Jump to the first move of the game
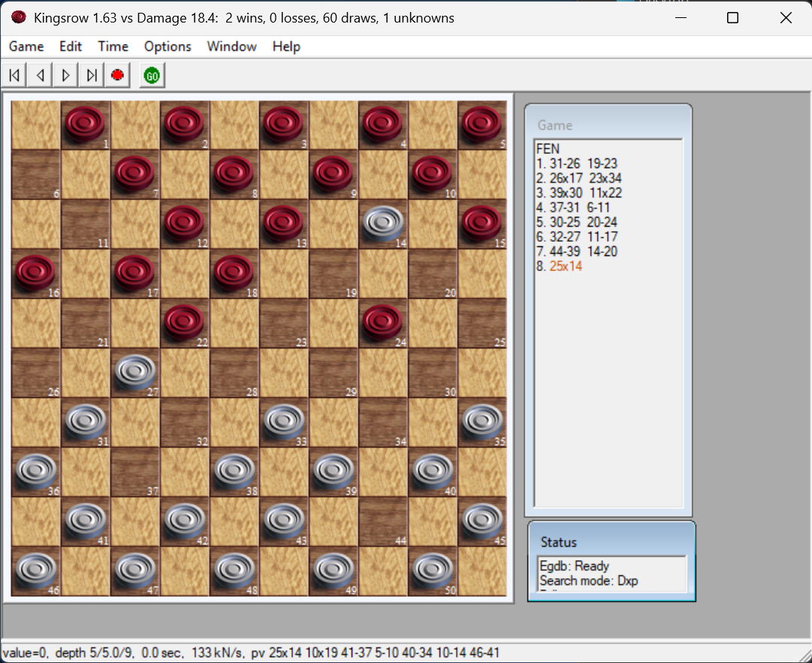 pos(14,76)
